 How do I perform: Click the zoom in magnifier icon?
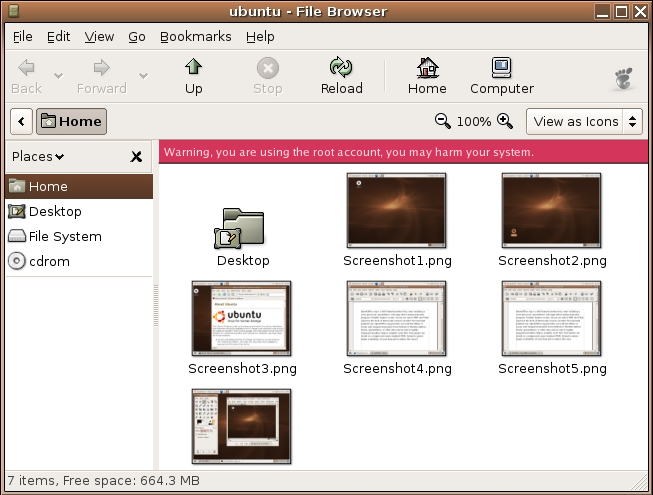(505, 121)
